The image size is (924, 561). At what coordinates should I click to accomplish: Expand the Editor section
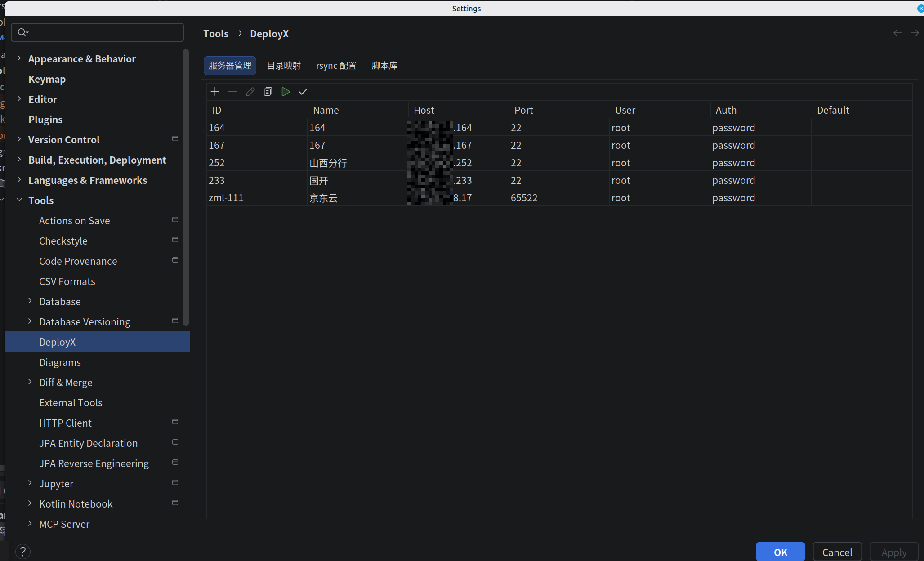click(x=19, y=98)
